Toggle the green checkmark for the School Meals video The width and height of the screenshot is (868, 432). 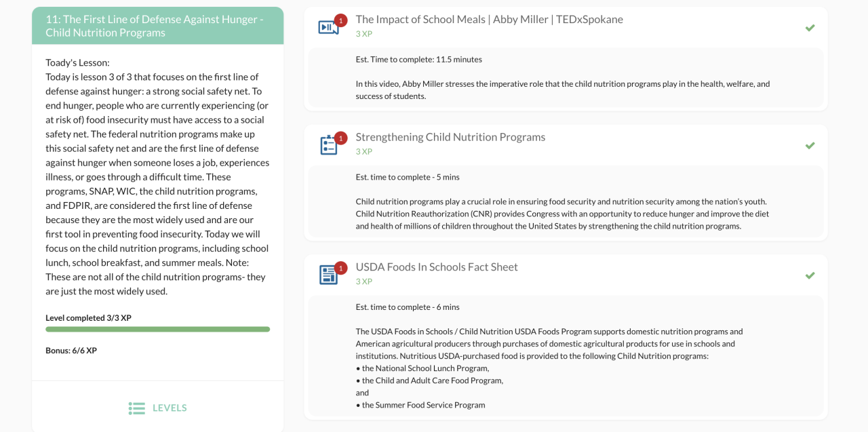[x=810, y=28]
